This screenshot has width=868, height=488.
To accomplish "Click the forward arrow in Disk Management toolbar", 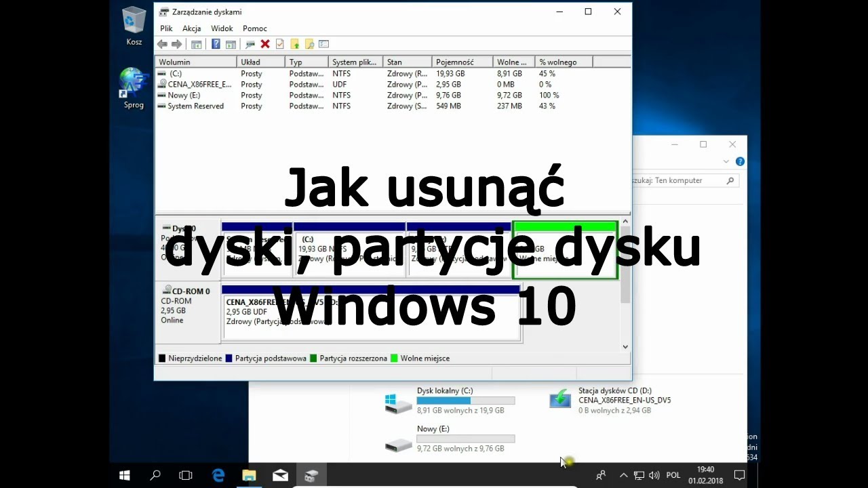I will click(177, 44).
